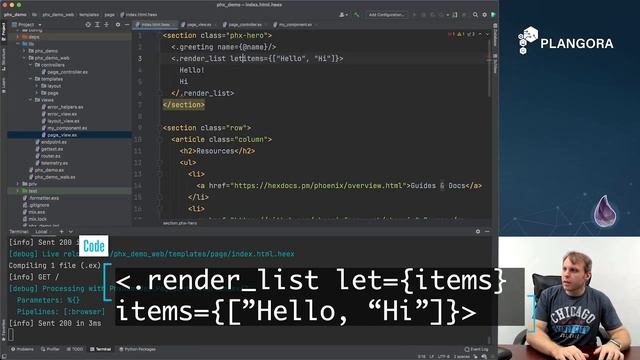Switch to my_component.ex editor tab

[295, 25]
